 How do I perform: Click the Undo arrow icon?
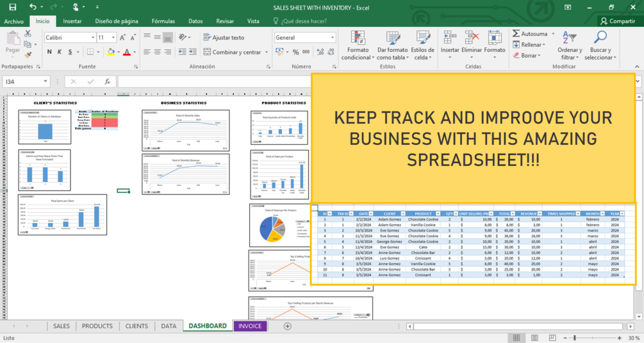click(33, 7)
